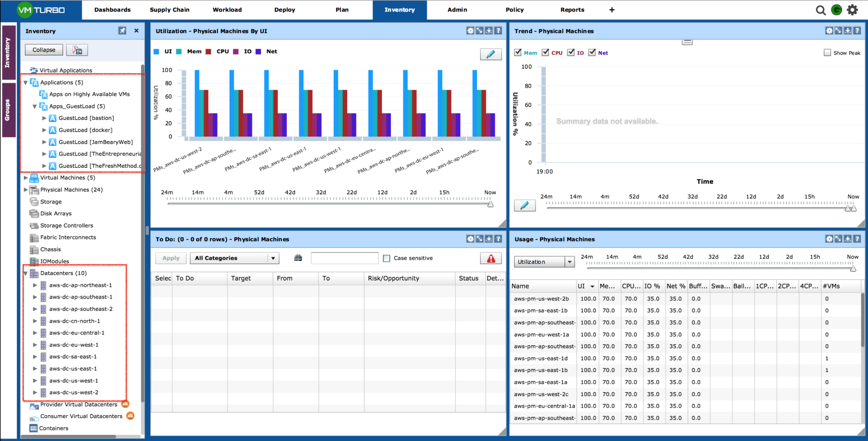Click the red alert icon in To Do panel
868x441 pixels.
[491, 258]
